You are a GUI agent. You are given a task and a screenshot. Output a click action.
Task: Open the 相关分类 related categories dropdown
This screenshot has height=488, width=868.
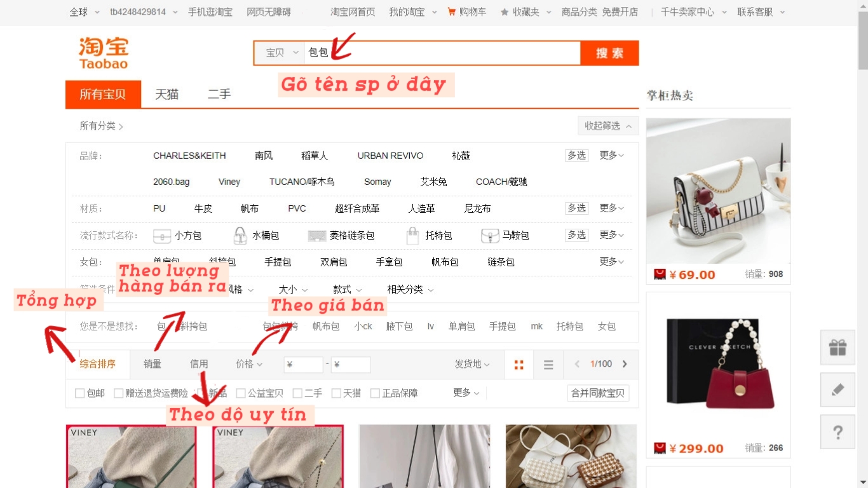point(410,289)
